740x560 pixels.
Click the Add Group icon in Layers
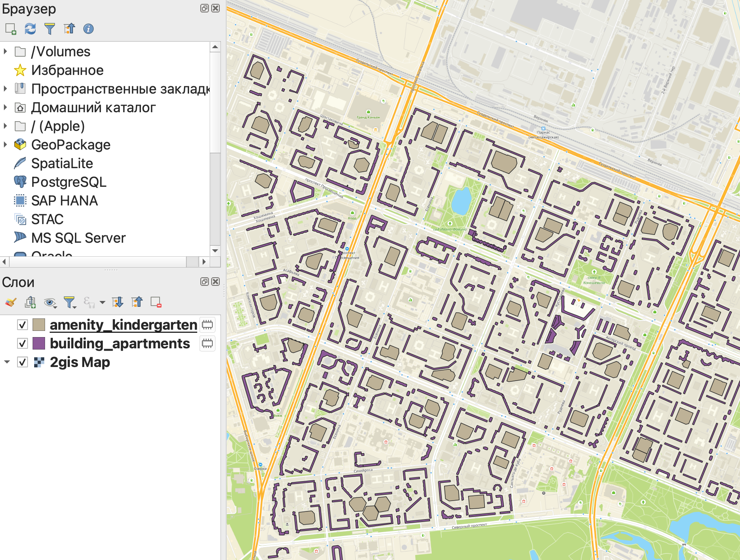(x=30, y=302)
